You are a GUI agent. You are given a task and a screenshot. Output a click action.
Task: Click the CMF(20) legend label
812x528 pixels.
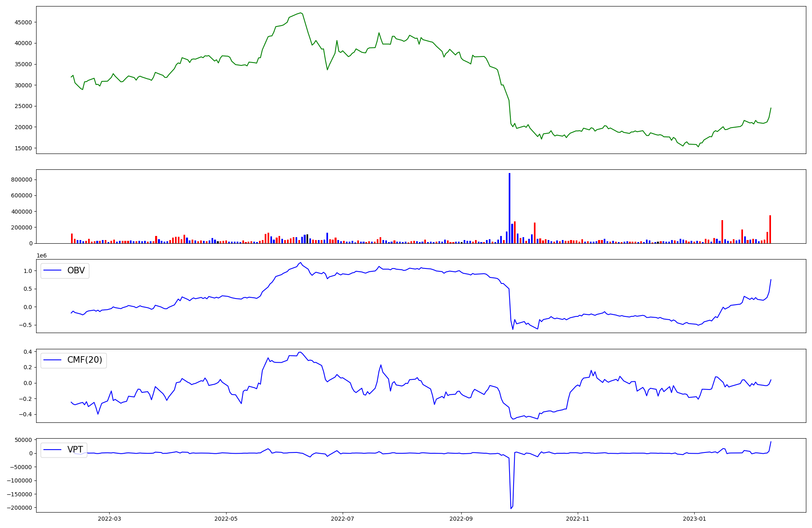point(84,360)
